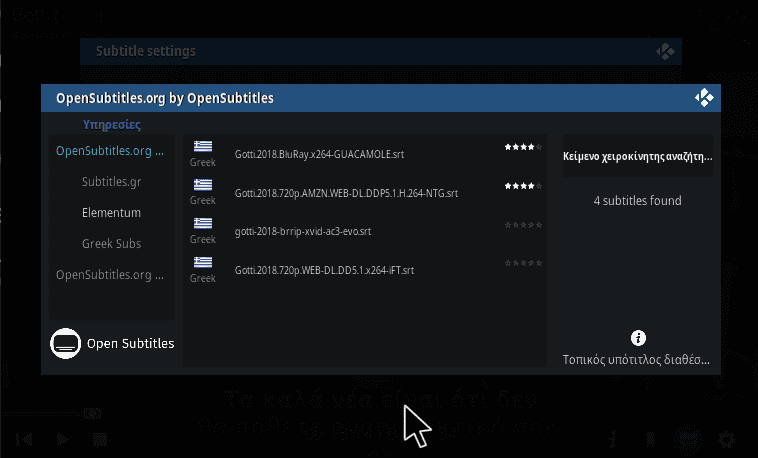
Task: Click the info icon above Τοπικός υπότιτλος
Action: 638,338
